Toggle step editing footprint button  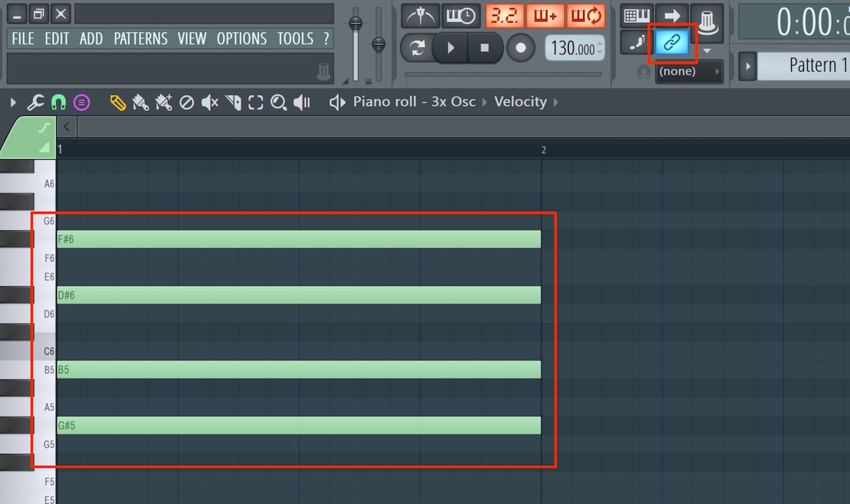coord(636,43)
